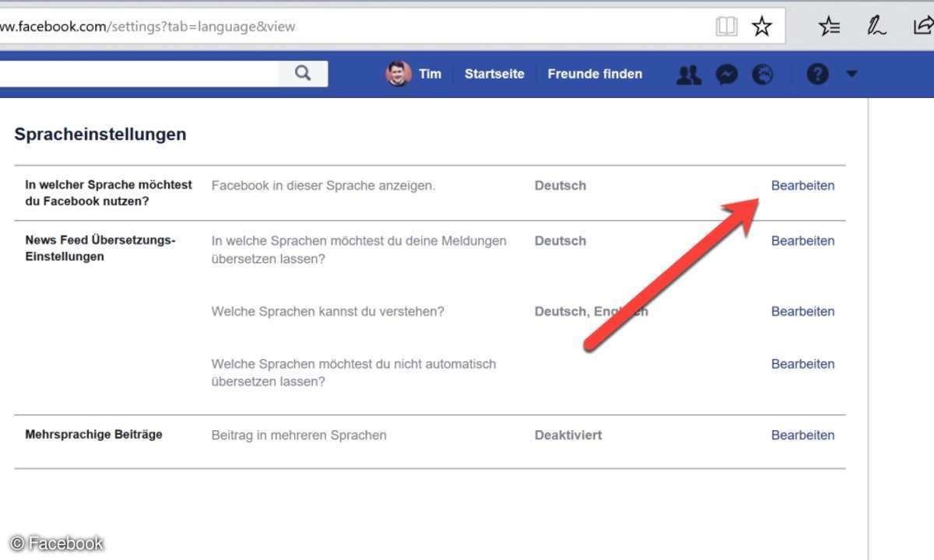The image size is (934, 560).
Task: Click 'Deutsch' value in display language row
Action: [x=560, y=185]
